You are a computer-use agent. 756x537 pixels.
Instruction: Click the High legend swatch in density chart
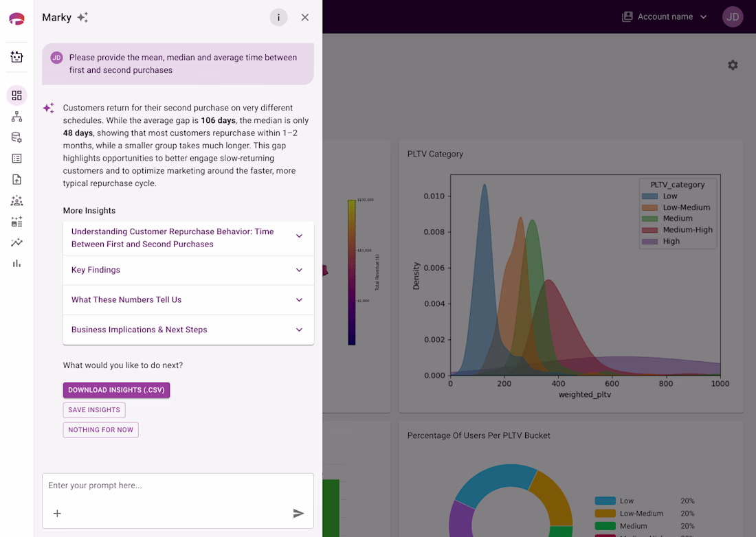(x=649, y=241)
